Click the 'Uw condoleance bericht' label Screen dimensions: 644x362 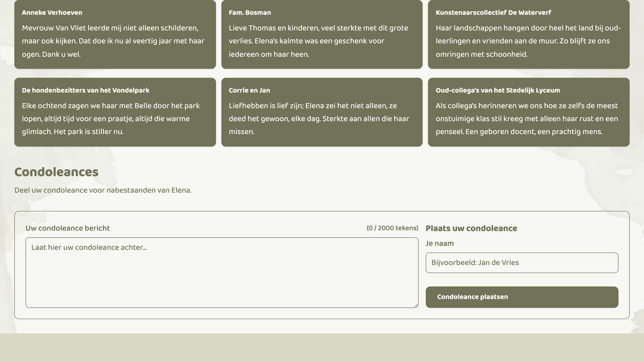(x=68, y=228)
